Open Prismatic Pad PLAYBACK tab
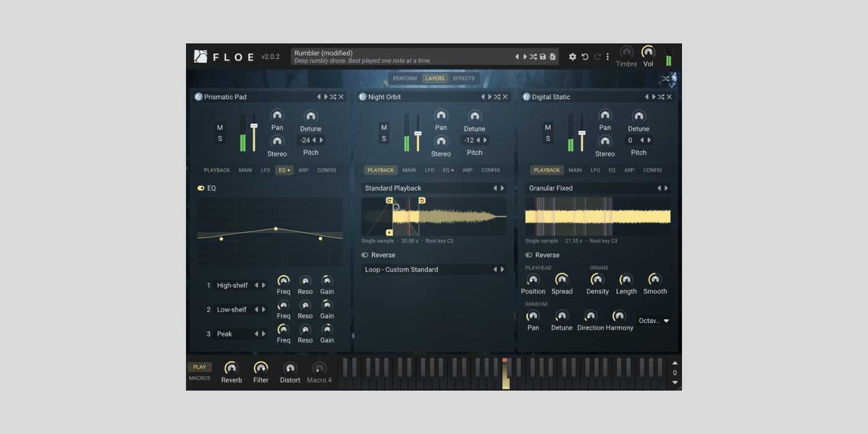Screen dimensions: 868x434 click(217, 170)
